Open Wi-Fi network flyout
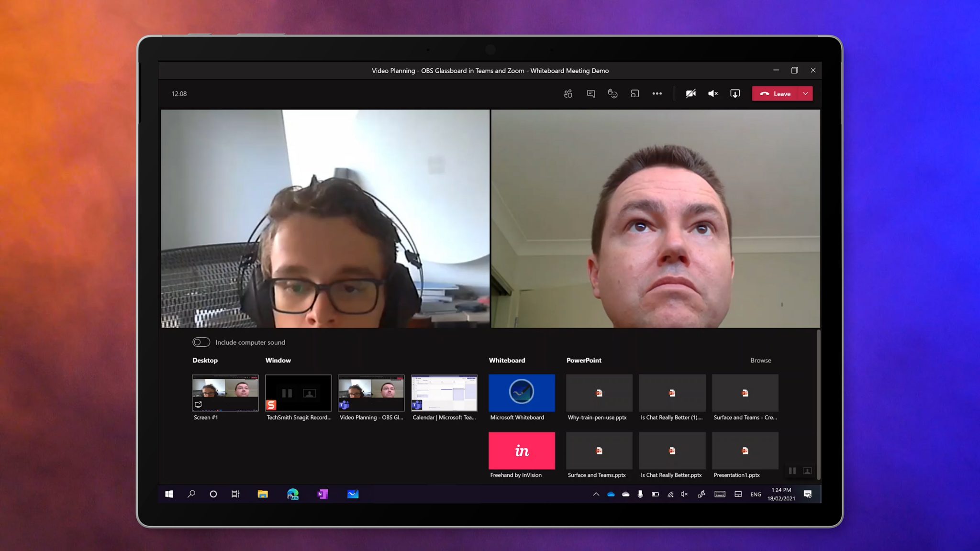This screenshot has width=980, height=551. click(x=670, y=494)
